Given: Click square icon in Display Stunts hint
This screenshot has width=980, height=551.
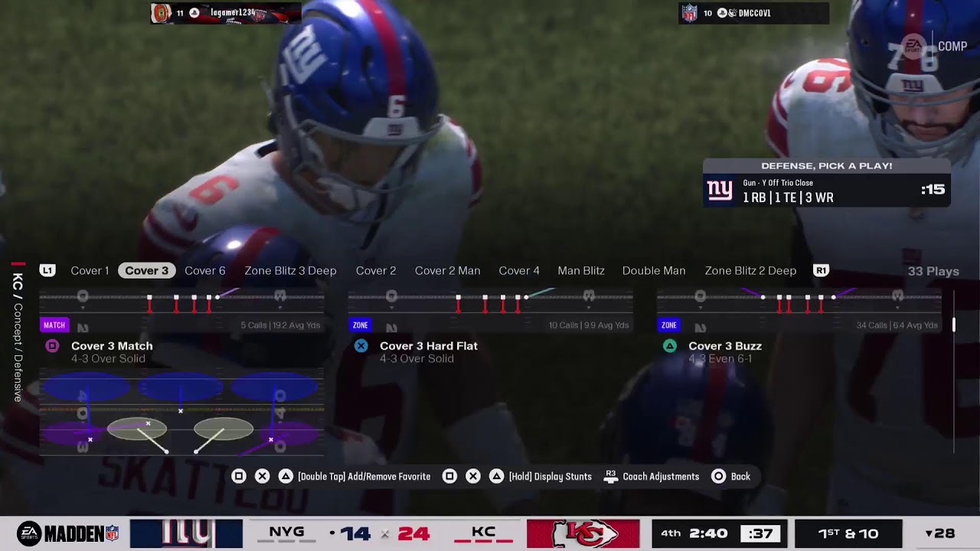Looking at the screenshot, I should tap(449, 476).
